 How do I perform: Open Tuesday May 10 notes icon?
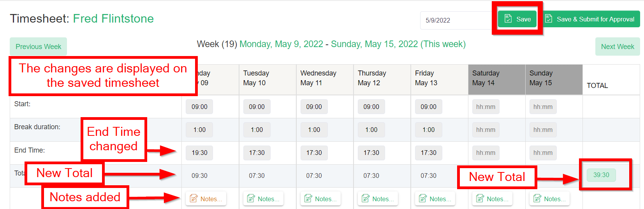251,198
